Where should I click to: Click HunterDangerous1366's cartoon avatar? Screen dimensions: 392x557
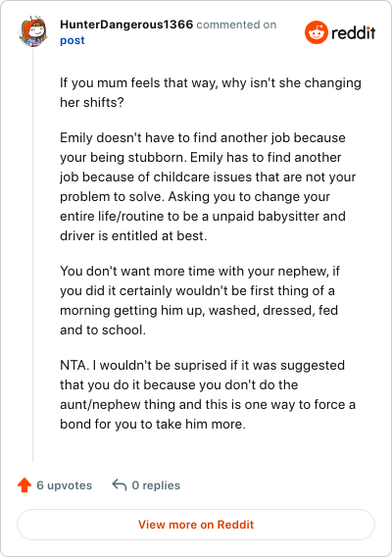tap(33, 31)
